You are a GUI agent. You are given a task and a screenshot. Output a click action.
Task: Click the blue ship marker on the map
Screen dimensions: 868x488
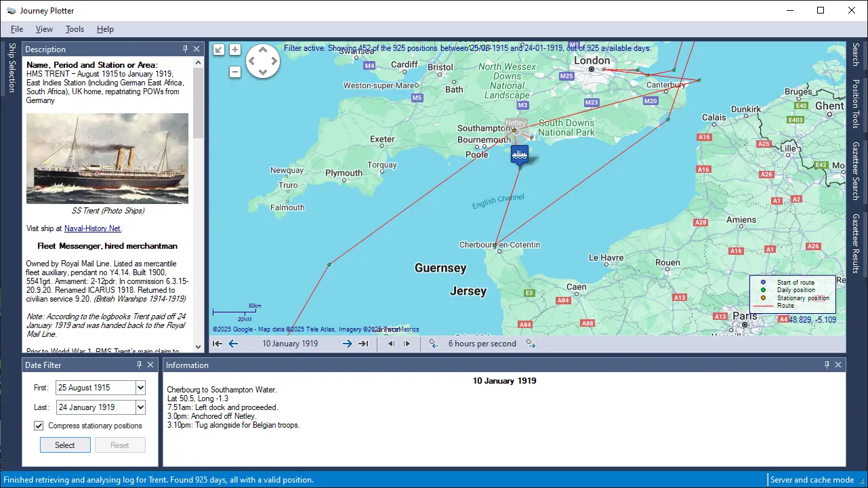(520, 155)
